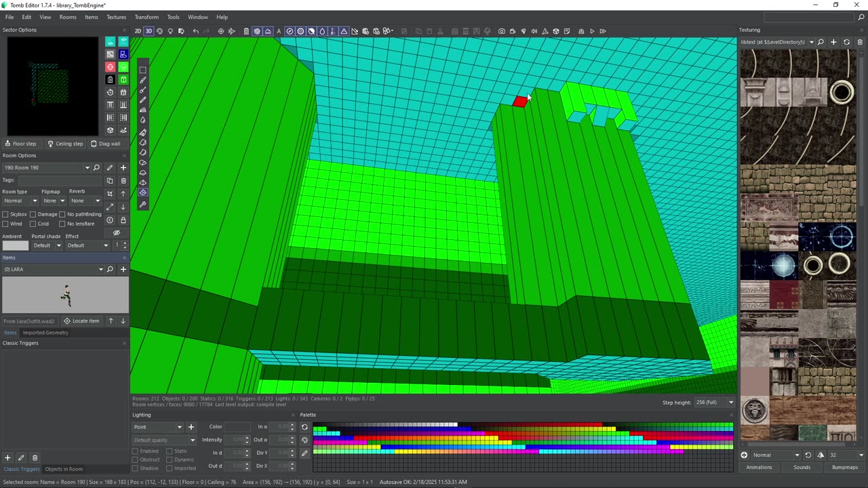
Task: Click the Bumpmaps button
Action: [845, 468]
